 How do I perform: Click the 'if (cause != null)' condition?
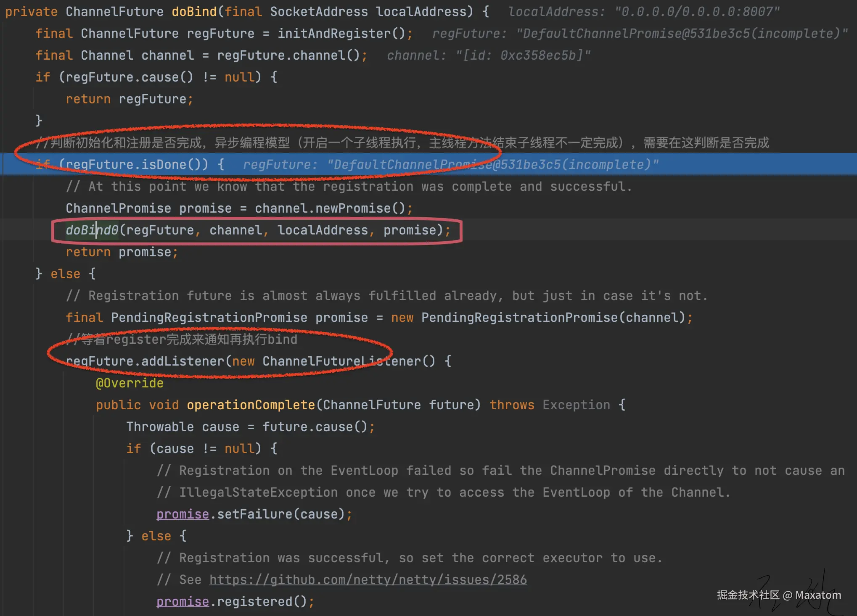[x=194, y=448]
